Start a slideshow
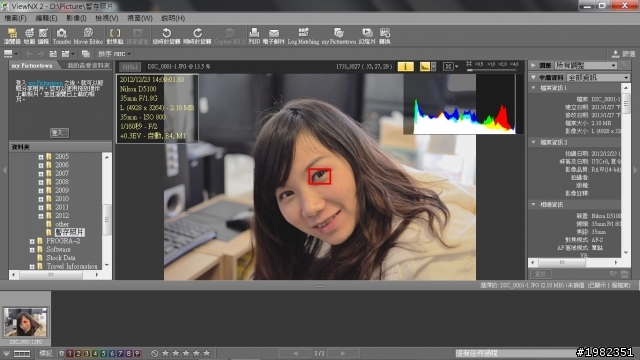640x360 pixels. (x=367, y=36)
